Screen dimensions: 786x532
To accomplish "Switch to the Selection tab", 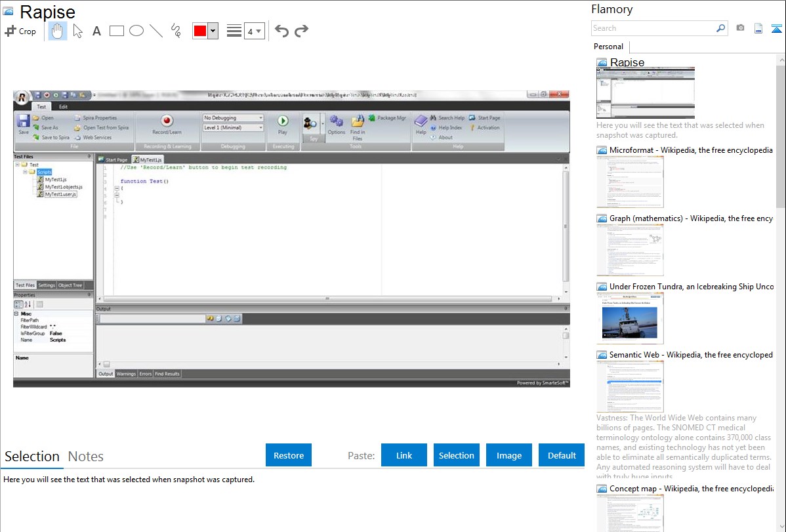I will coord(32,457).
